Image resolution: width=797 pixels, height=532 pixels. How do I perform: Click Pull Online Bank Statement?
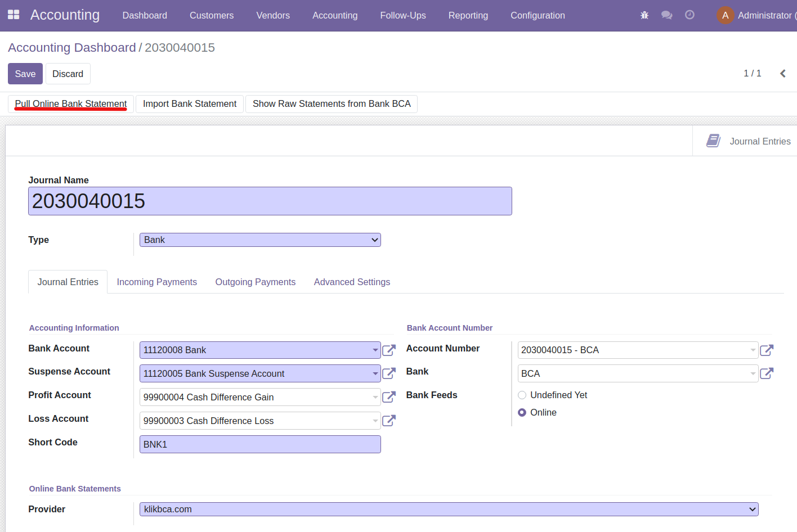point(71,104)
